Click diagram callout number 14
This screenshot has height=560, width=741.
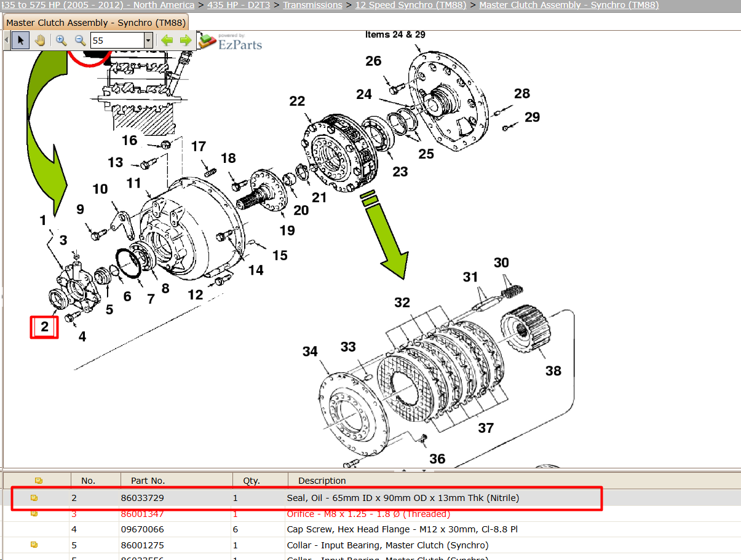point(256,270)
